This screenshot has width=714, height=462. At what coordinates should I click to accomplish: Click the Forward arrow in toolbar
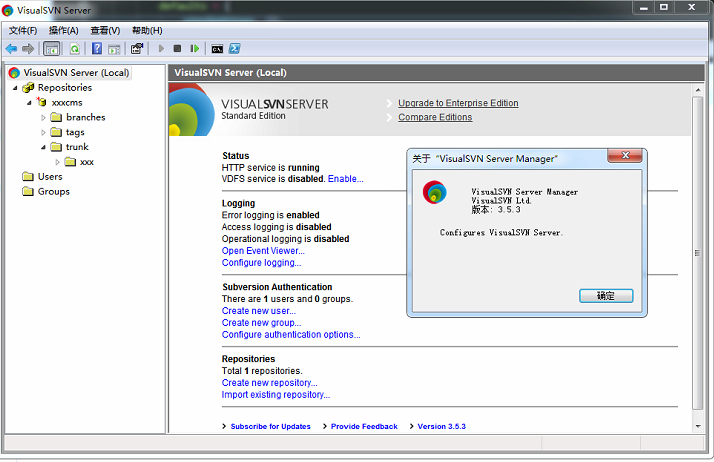pyautogui.click(x=28, y=49)
